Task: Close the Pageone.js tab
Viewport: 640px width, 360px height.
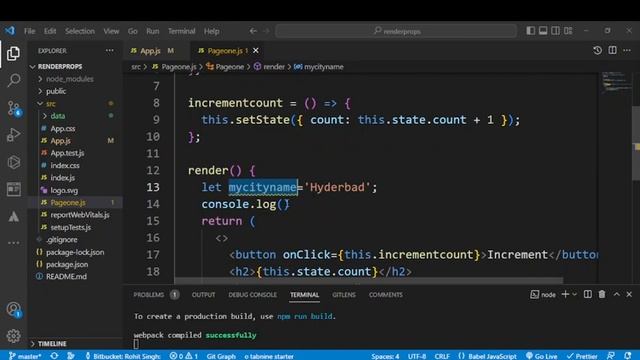Action: 256,51
